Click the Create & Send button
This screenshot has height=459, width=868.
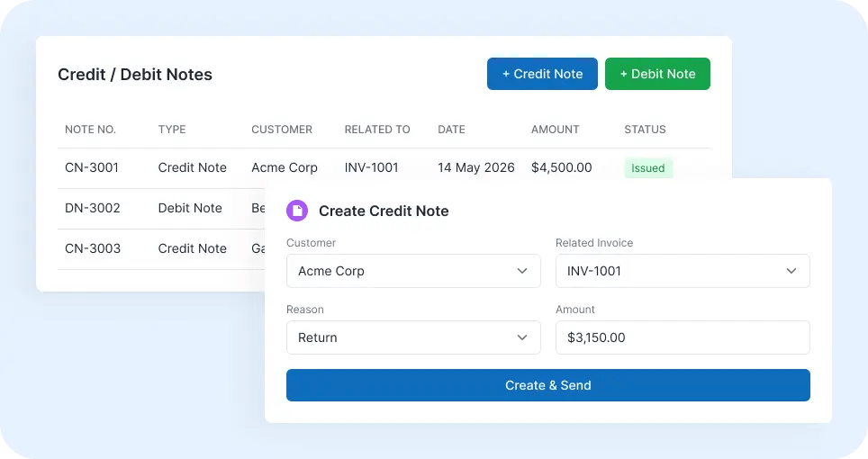tap(548, 385)
